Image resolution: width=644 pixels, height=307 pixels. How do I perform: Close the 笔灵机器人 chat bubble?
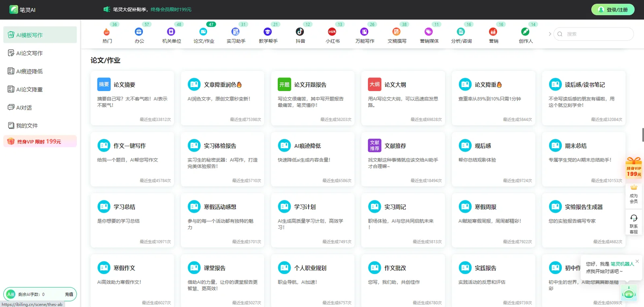pyautogui.click(x=637, y=261)
